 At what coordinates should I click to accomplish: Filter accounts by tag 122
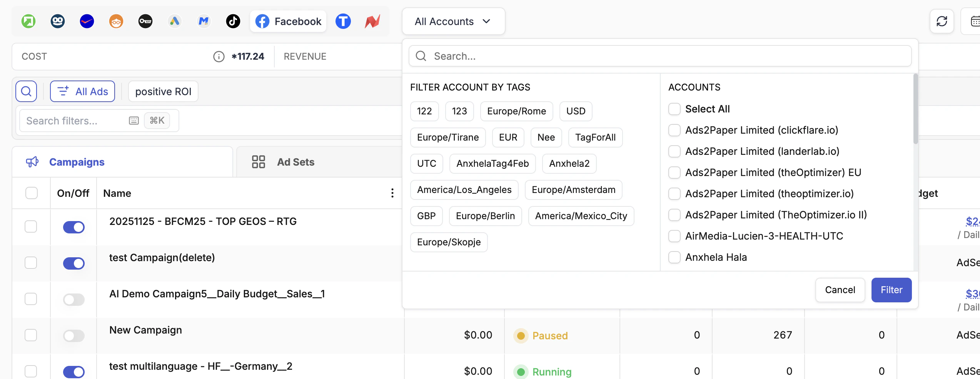tap(424, 111)
